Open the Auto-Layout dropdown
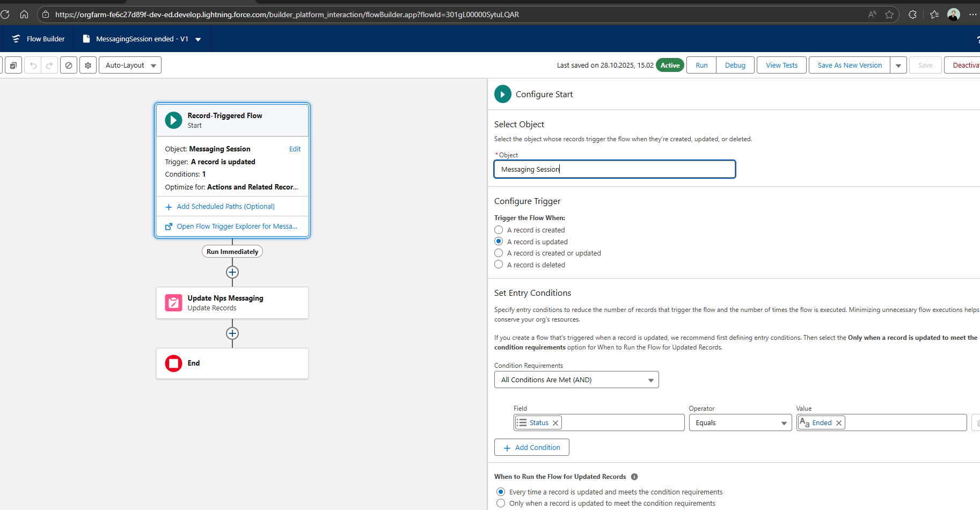Screen dimensions: 980x510 tap(129, 65)
